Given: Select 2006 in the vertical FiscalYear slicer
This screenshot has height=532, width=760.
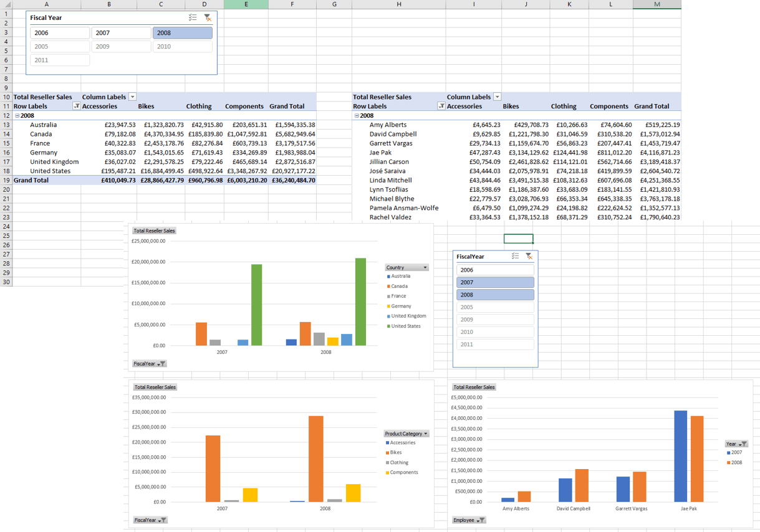Looking at the screenshot, I should pos(495,270).
